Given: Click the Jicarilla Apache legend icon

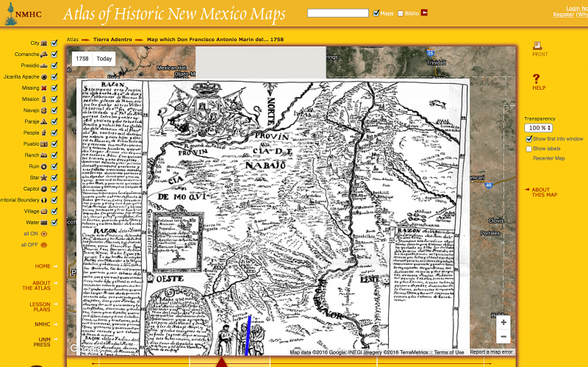Looking at the screenshot, I should pyautogui.click(x=44, y=77).
